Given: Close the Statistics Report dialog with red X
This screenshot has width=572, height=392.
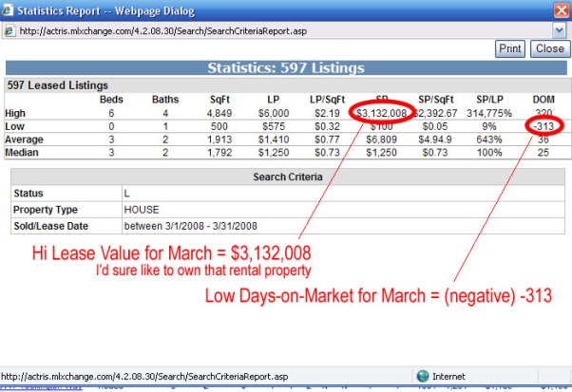Looking at the screenshot, I should pos(557,9).
